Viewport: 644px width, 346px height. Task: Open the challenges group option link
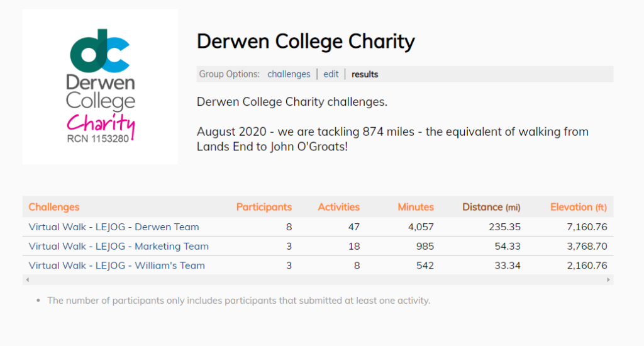pyautogui.click(x=289, y=74)
